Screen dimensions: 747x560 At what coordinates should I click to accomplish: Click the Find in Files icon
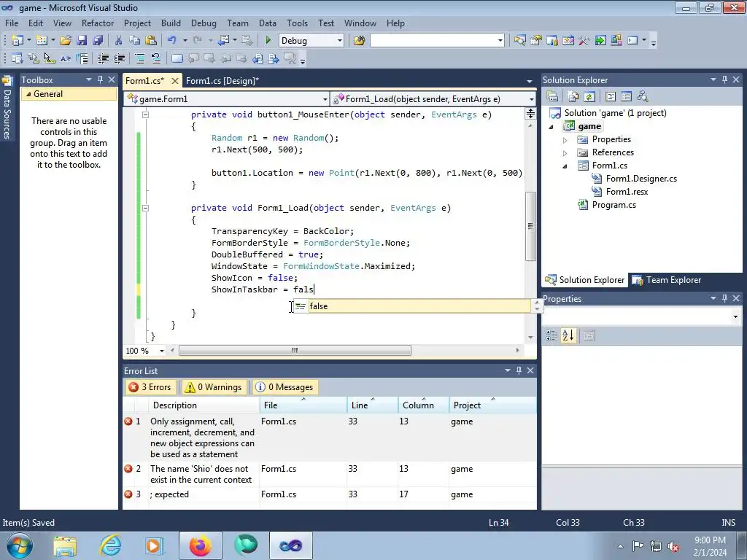[359, 41]
